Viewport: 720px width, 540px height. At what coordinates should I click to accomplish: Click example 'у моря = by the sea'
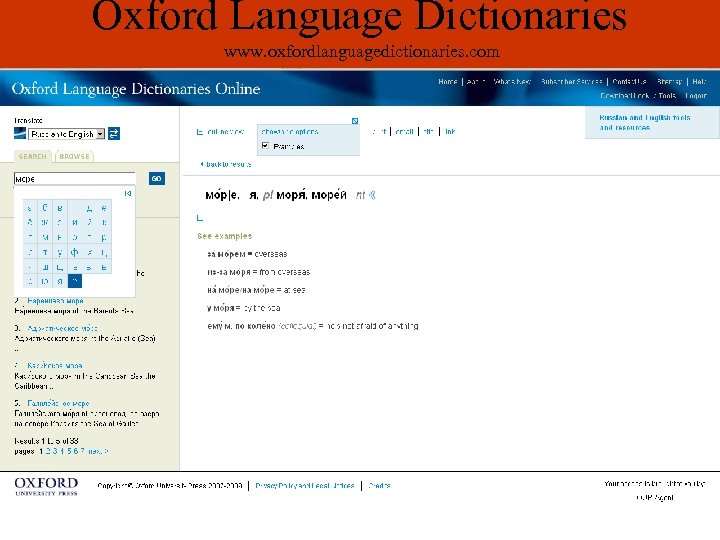[x=244, y=308]
